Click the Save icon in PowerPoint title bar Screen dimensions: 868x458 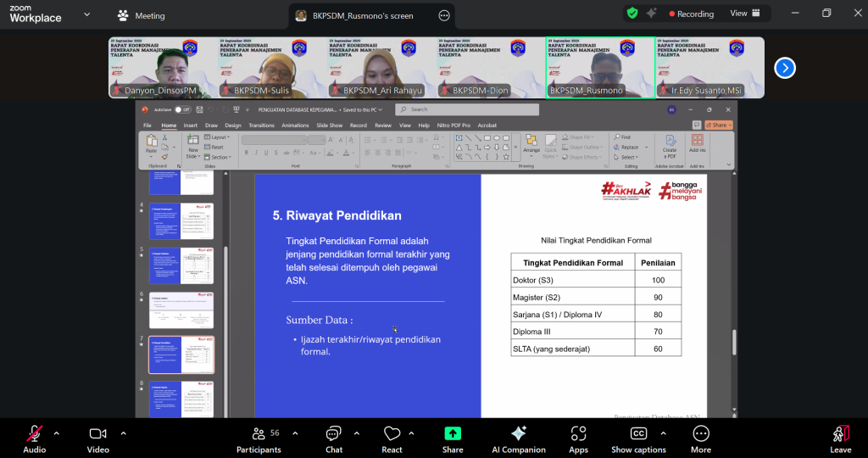(199, 109)
